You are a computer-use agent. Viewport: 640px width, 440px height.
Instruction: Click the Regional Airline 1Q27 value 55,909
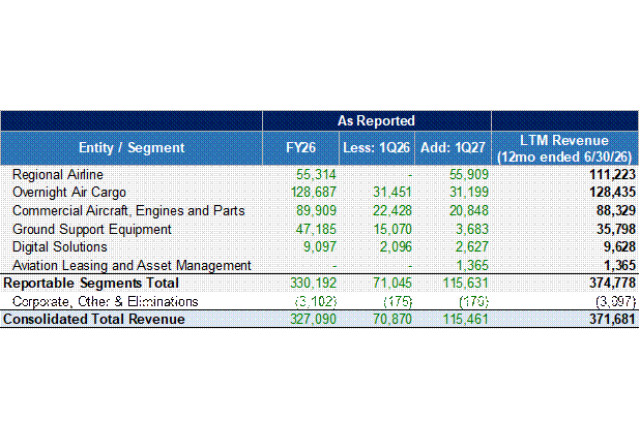(469, 175)
